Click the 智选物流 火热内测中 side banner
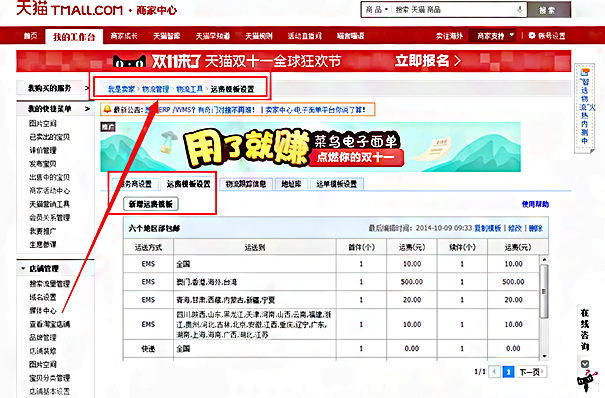This screenshot has height=398, width=605. click(x=585, y=108)
